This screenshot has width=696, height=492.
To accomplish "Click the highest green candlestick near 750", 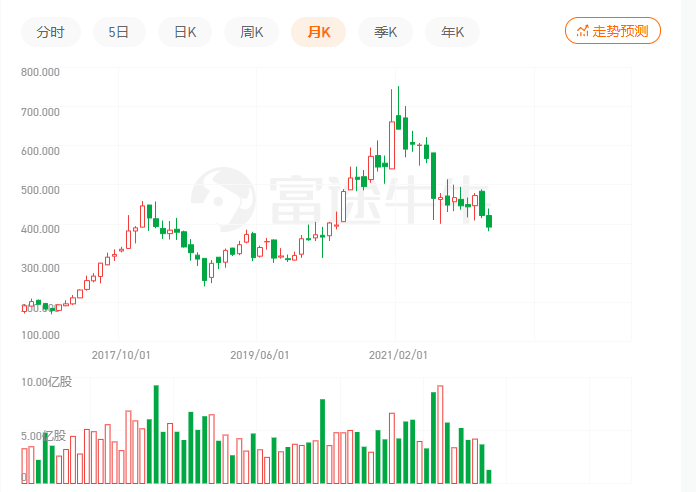I will coord(398,121).
